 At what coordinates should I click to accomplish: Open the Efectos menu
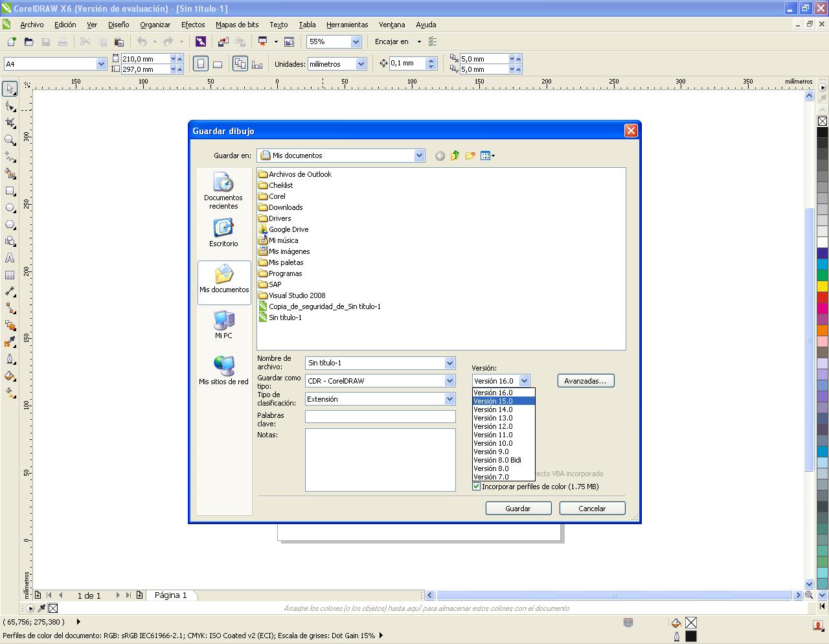point(193,25)
